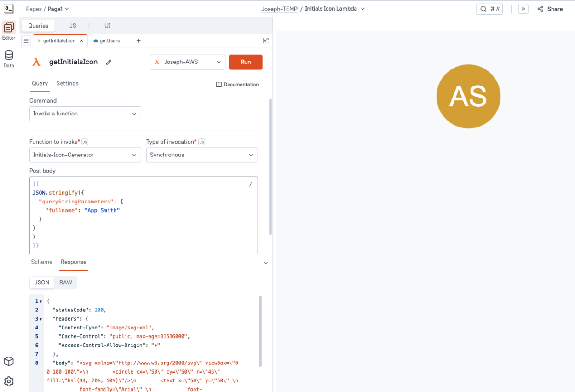Open the Joseph-AWS datasource dropdown
Viewport: 575px width, 392px height.
click(188, 62)
